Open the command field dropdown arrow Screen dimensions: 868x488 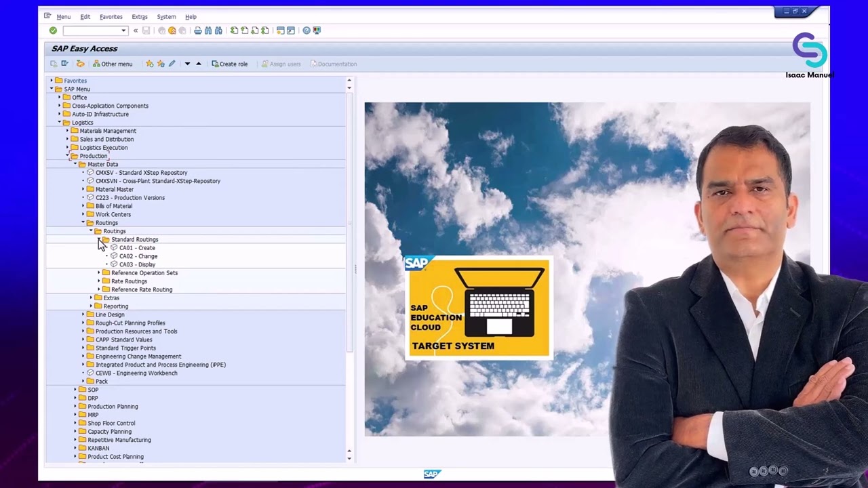click(123, 30)
